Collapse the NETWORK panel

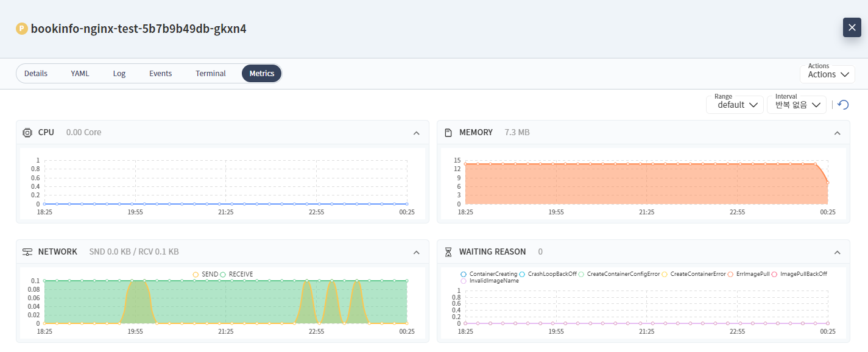pos(417,252)
